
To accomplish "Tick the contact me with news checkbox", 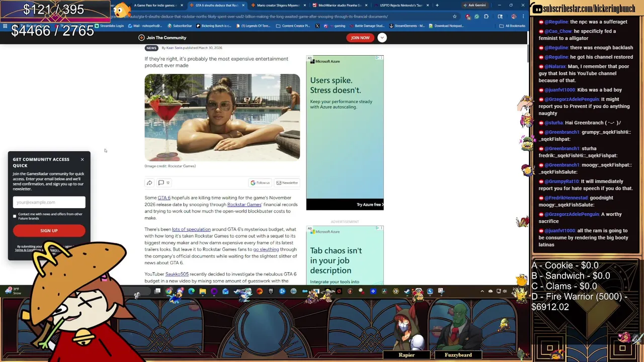I will click(x=15, y=216).
